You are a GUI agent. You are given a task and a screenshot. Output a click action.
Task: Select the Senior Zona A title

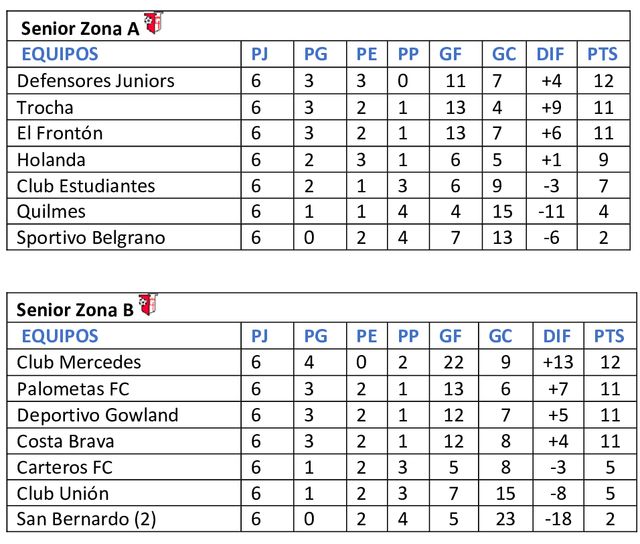[x=79, y=29]
